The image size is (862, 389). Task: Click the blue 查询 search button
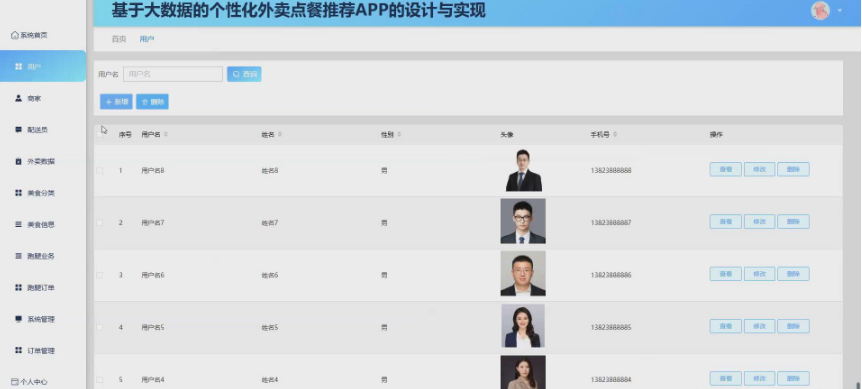[244, 74]
